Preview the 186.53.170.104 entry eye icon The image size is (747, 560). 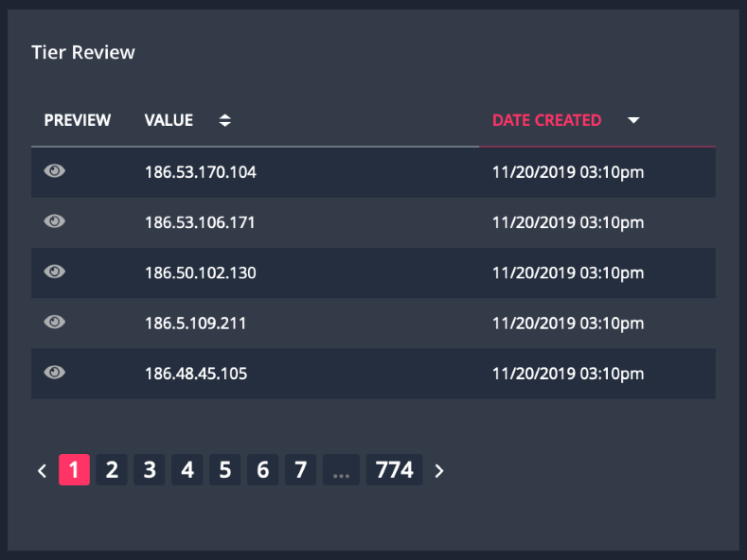(x=54, y=171)
